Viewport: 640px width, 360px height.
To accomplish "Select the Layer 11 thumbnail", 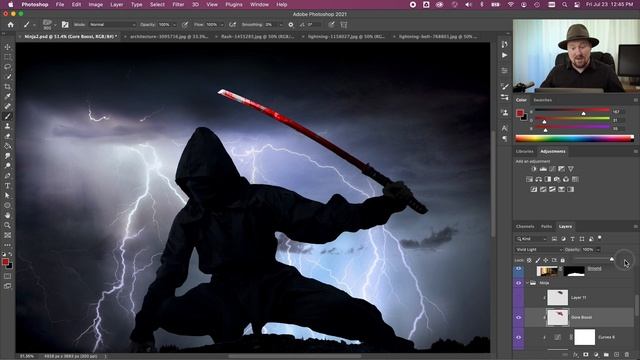I will coord(557,298).
